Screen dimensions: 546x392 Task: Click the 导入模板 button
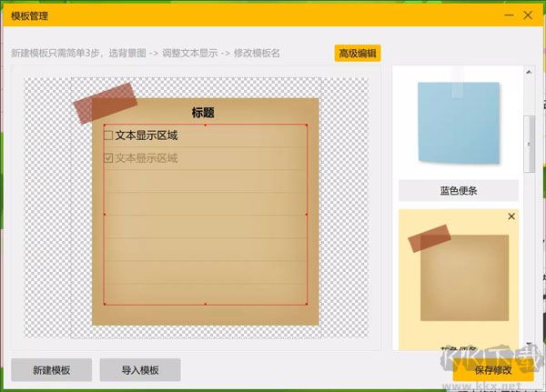tap(140, 370)
